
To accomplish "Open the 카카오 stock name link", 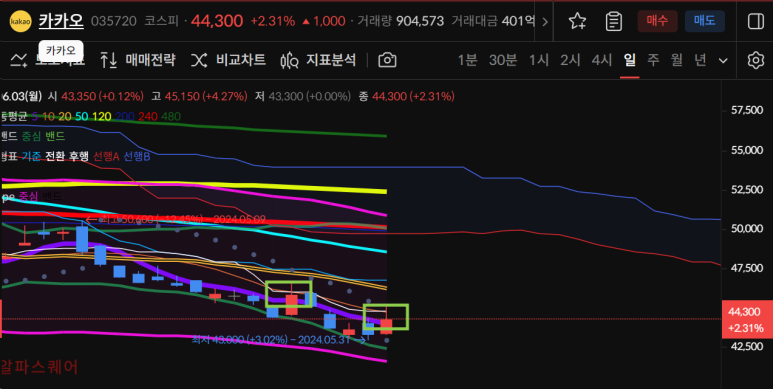I will (61, 21).
